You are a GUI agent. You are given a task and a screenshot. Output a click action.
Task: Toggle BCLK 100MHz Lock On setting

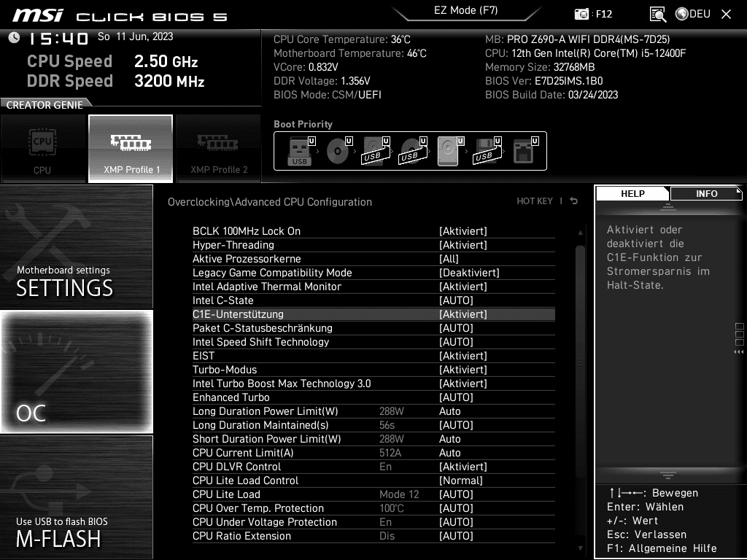point(373,231)
